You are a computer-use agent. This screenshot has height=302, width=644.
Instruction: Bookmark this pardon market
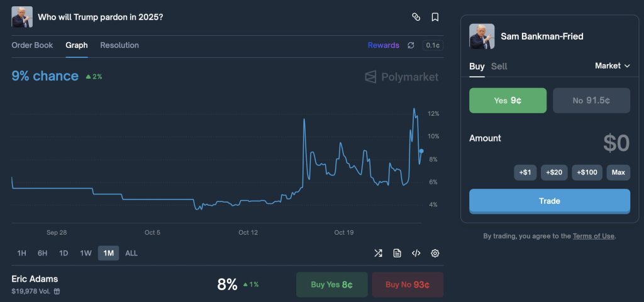[435, 17]
